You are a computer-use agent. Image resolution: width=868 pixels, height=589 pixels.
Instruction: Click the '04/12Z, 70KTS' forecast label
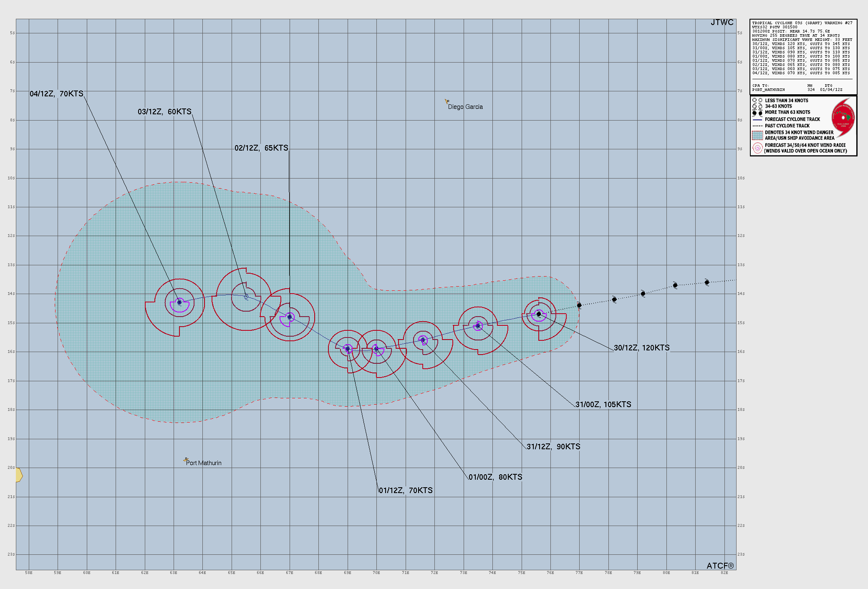click(x=56, y=94)
